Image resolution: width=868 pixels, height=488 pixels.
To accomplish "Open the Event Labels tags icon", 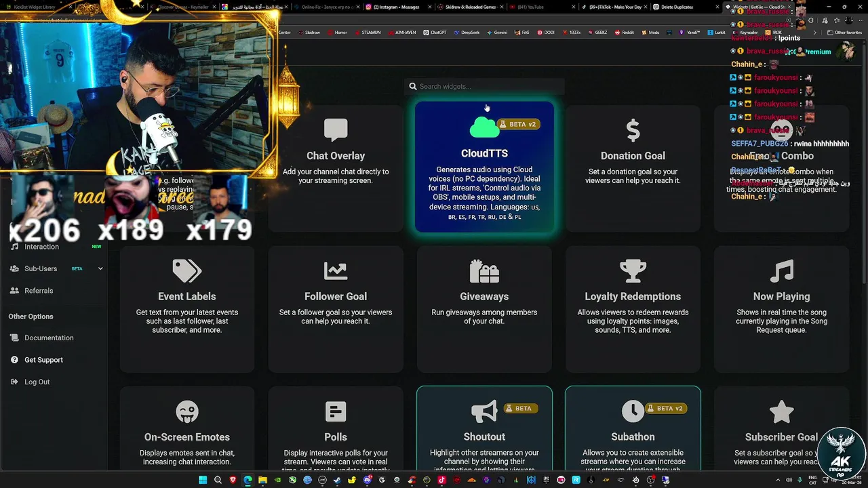I will tap(187, 271).
